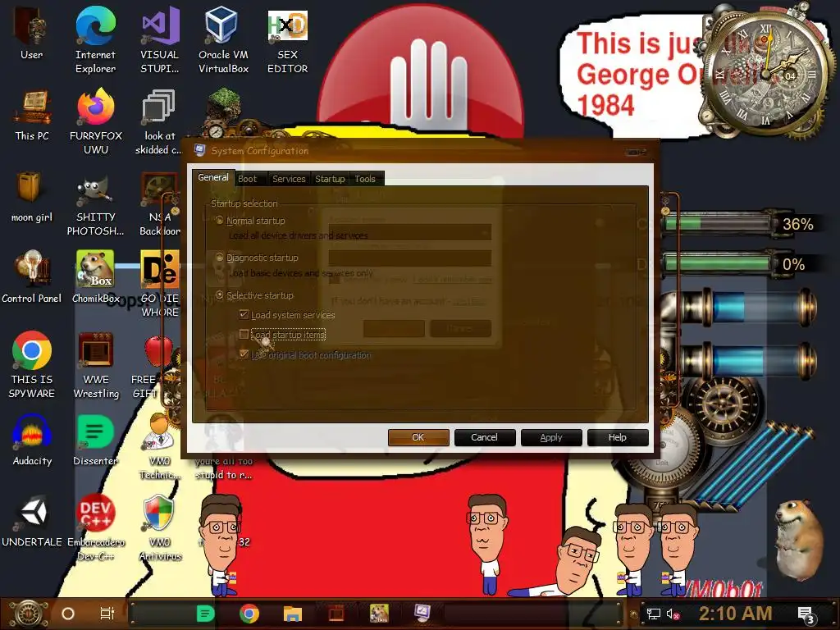
Task: Open the 'look at skidded c...' desktop icon
Action: [x=158, y=121]
